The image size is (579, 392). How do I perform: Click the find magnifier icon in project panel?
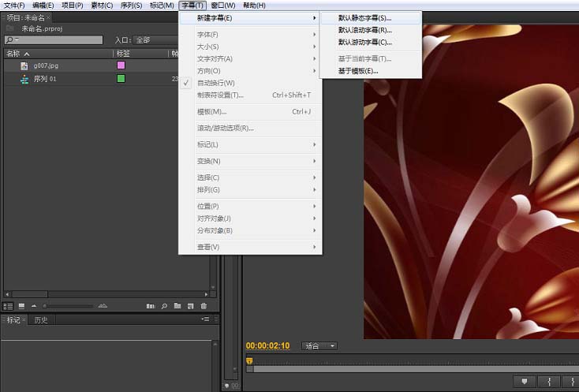(164, 305)
